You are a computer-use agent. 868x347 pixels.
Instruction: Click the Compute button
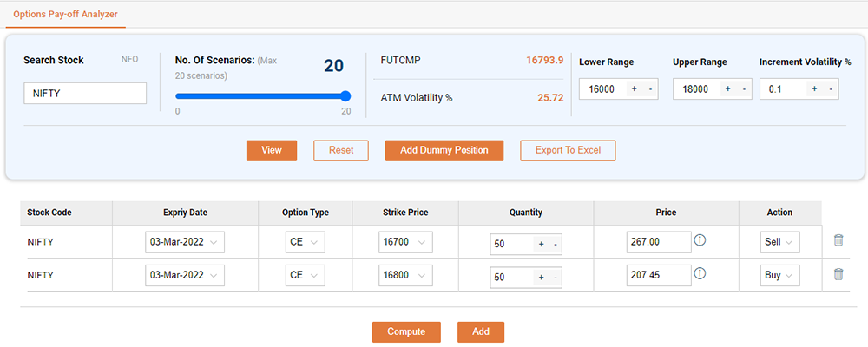point(406,331)
